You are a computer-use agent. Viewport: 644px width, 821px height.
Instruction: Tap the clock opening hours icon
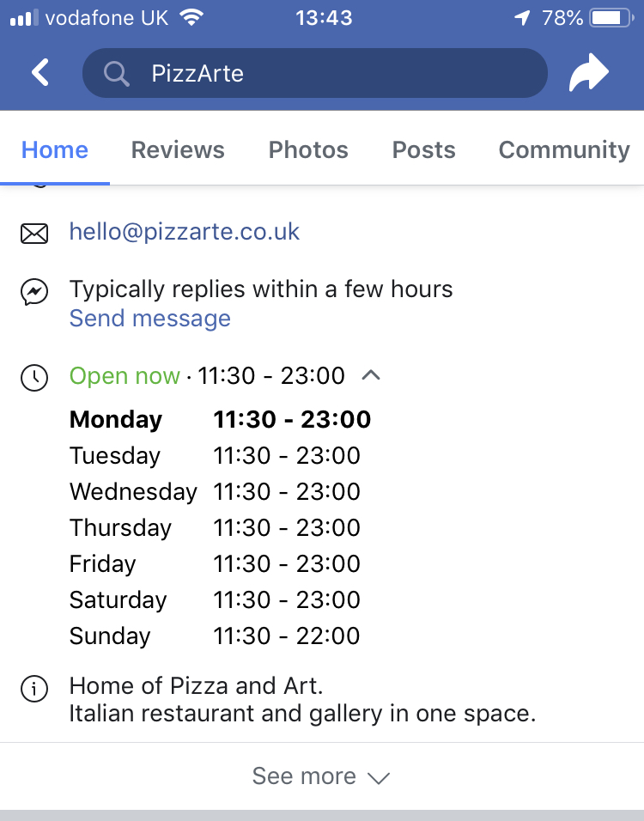click(34, 377)
